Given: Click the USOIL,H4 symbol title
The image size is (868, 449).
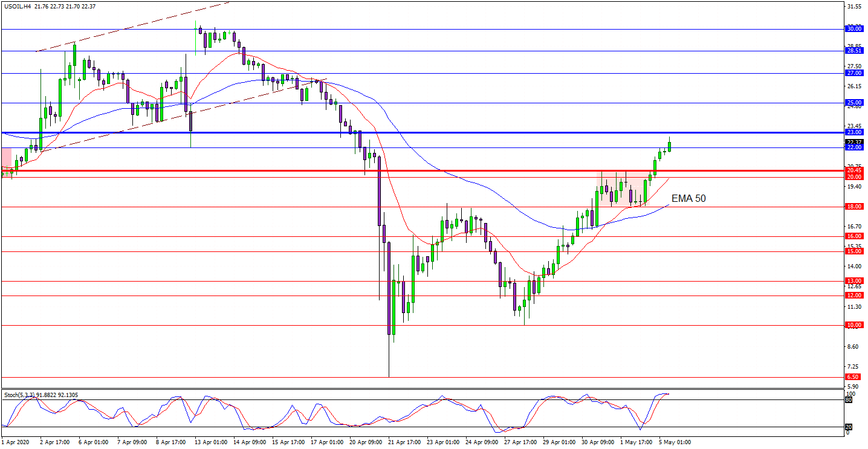Looking at the screenshot, I should pyautogui.click(x=18, y=6).
